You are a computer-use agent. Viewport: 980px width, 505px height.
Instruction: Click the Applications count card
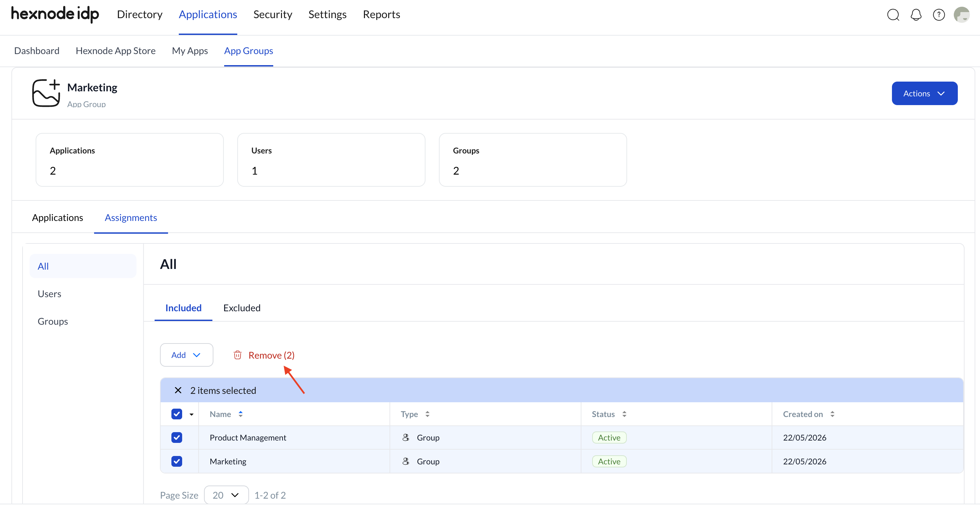(129, 159)
